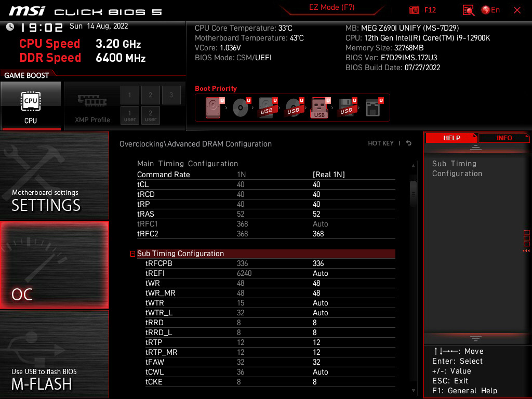532x399 pixels.
Task: Close the BIOS setup with X
Action: click(517, 10)
